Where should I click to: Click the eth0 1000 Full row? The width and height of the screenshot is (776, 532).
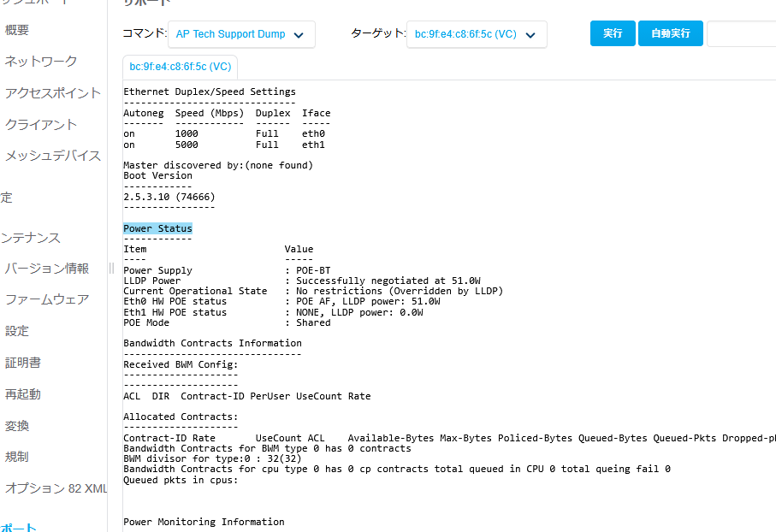click(x=224, y=133)
